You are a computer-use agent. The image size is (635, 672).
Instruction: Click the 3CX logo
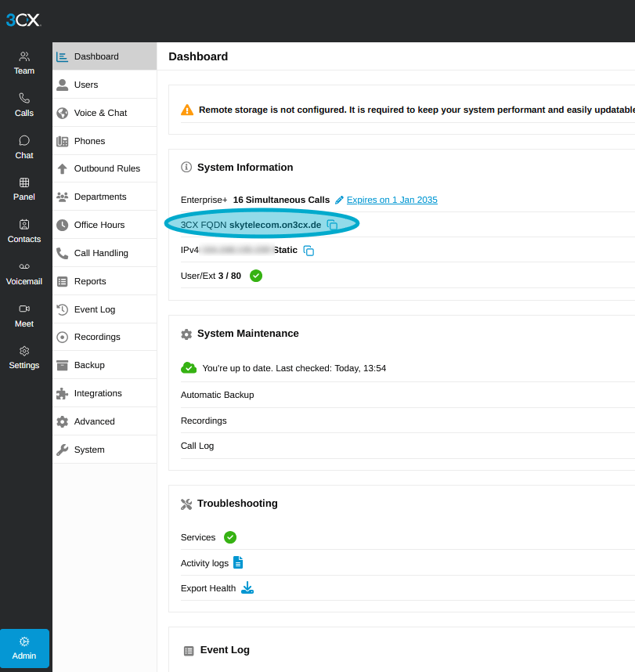(x=23, y=20)
